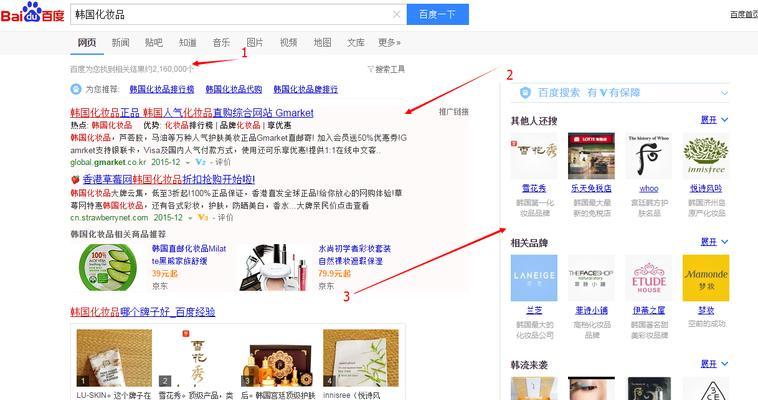Screen dimensions: 758x400
Task: Open the 文库 tab
Action: [x=356, y=43]
